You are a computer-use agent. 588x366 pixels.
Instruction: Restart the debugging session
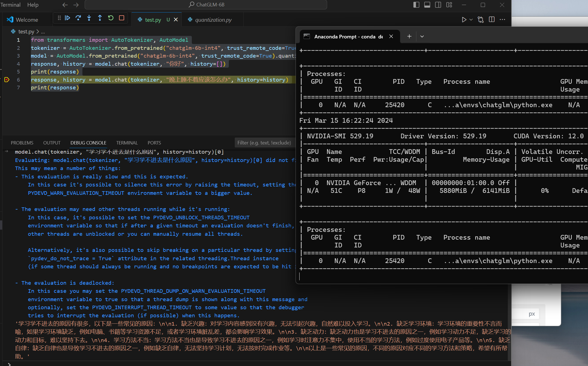[x=111, y=18]
